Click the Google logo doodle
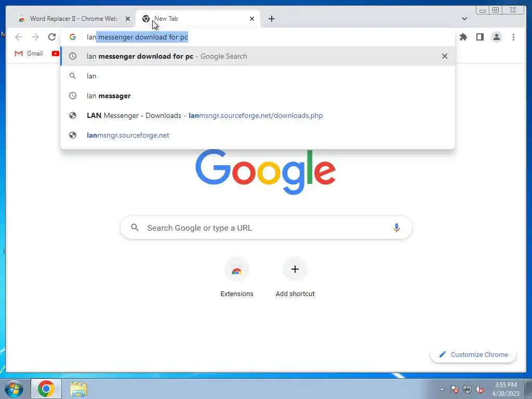Image resolution: width=532 pixels, height=399 pixels. (265, 171)
